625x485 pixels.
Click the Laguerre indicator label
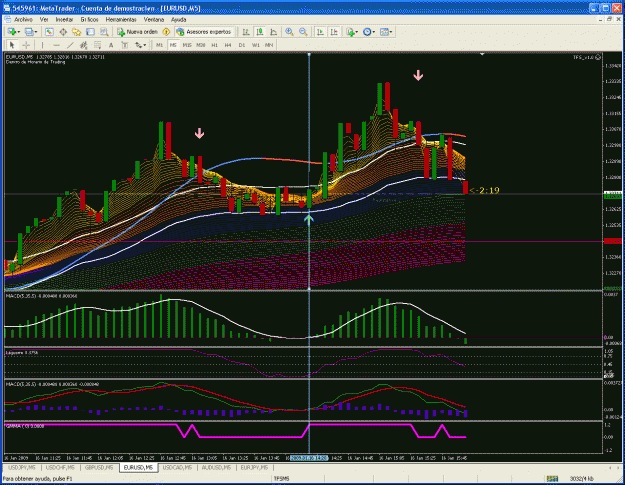click(x=22, y=353)
